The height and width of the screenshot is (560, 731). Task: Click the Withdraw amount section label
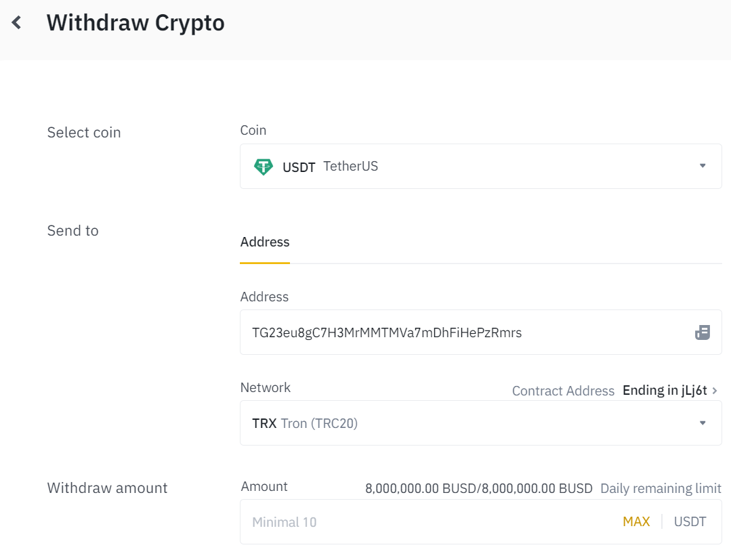[107, 488]
